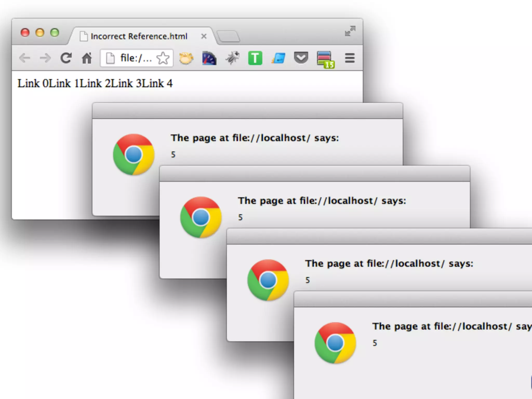This screenshot has height=399, width=532.
Task: Click the second dialog's 'The page at file://localhost/ says:' text
Action: pos(322,201)
